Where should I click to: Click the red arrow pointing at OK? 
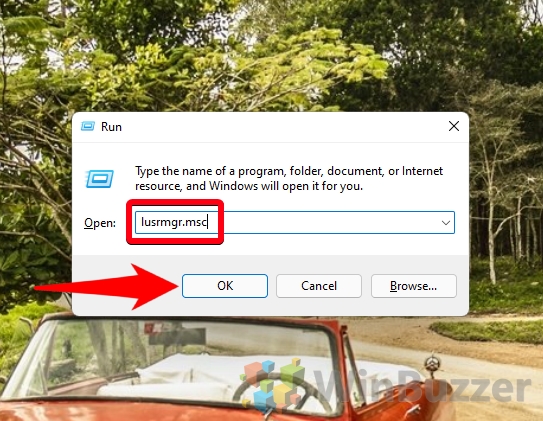[107, 287]
